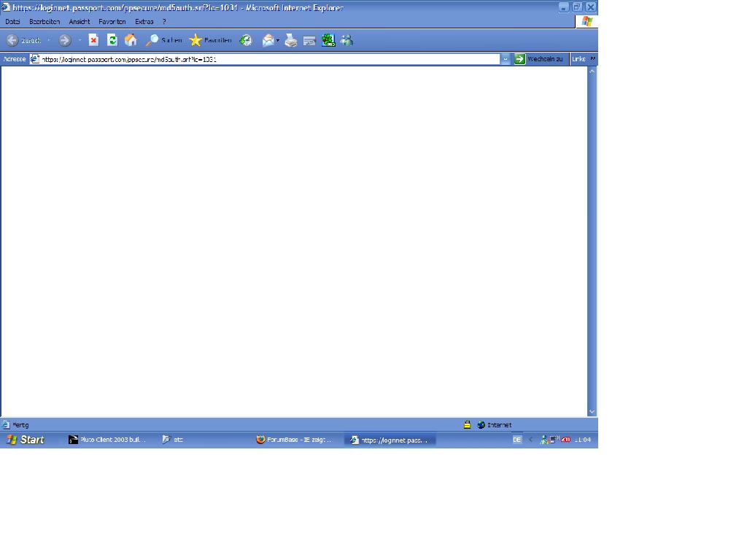Open Forward button history dropdown arrow
747x560 pixels.
click(x=80, y=41)
